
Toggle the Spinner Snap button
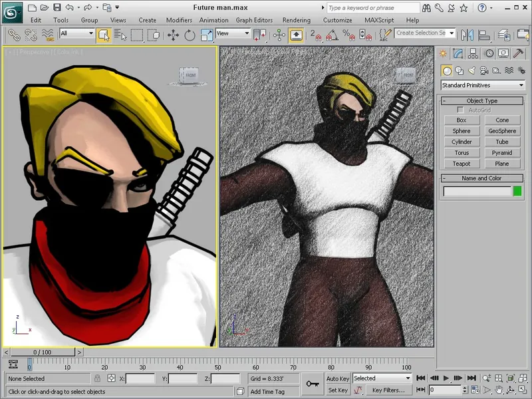coord(365,35)
